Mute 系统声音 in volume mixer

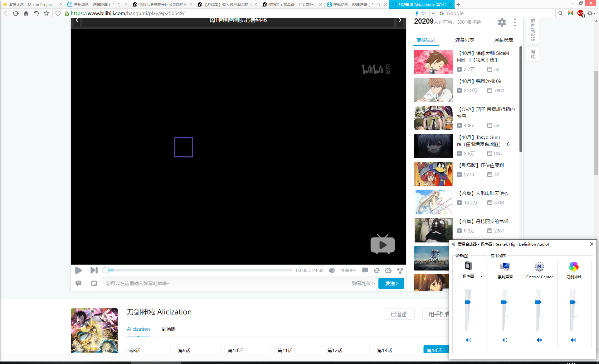(x=505, y=340)
